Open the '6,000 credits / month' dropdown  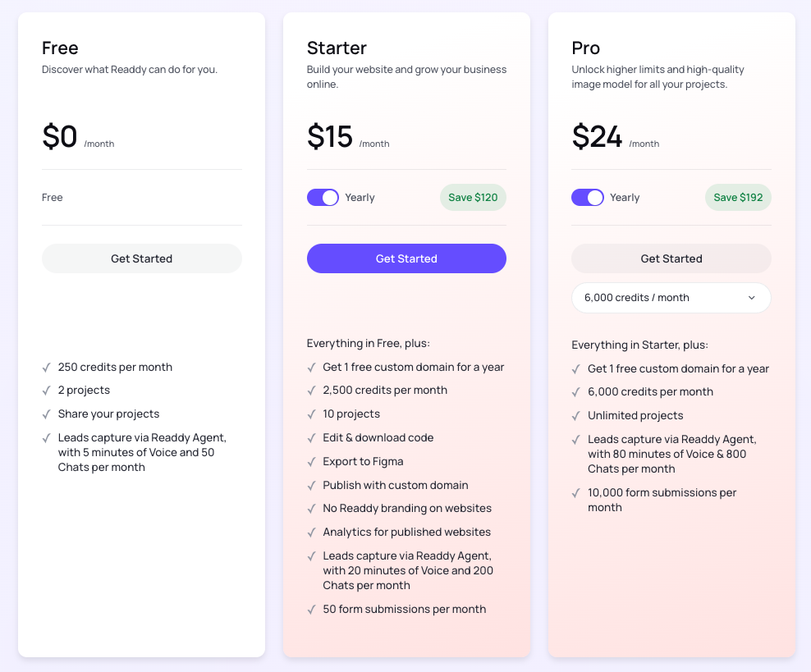(x=671, y=298)
